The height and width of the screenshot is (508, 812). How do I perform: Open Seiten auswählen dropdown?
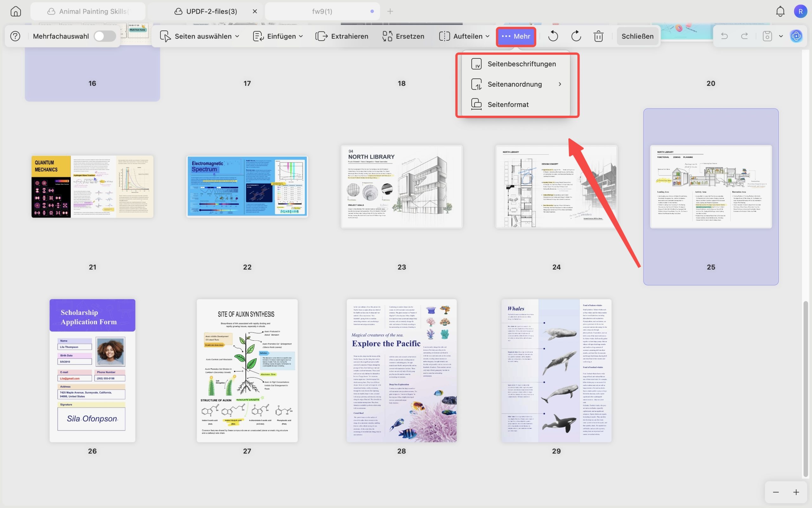200,36
